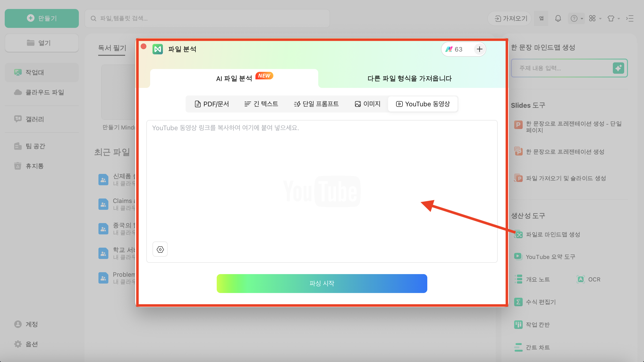The width and height of the screenshot is (644, 362).
Task: Open the help question mark menu
Action: (576, 18)
